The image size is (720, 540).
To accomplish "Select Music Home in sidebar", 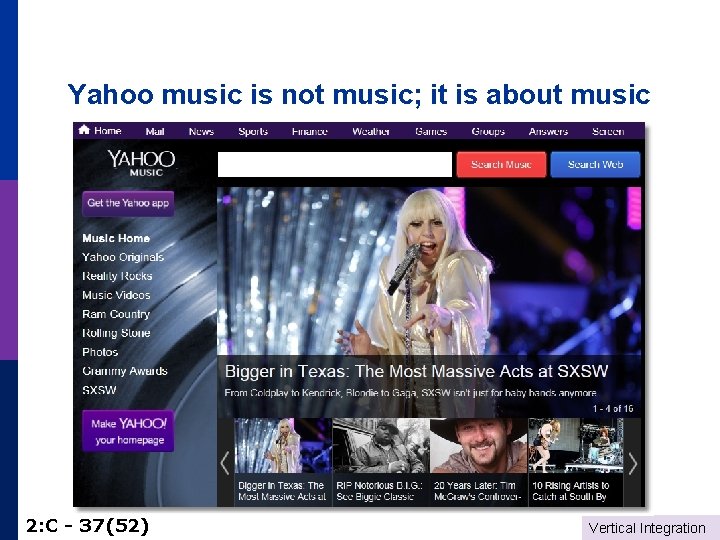I will pyautogui.click(x=116, y=238).
